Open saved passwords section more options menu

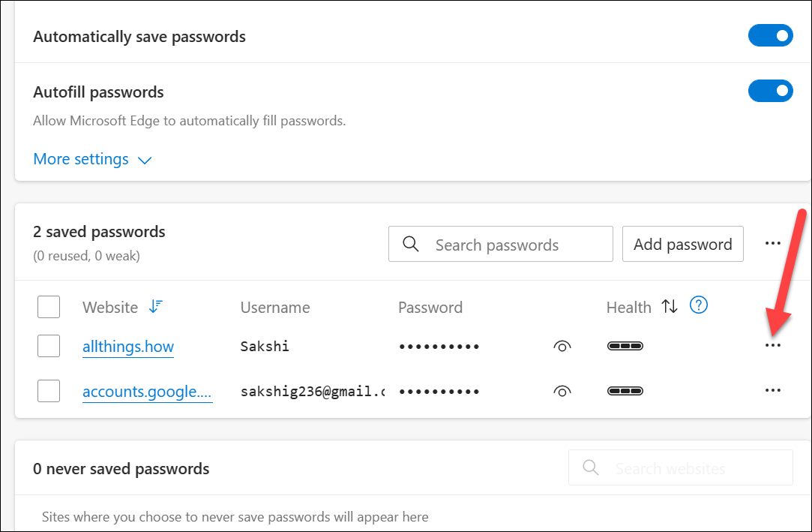(773, 243)
